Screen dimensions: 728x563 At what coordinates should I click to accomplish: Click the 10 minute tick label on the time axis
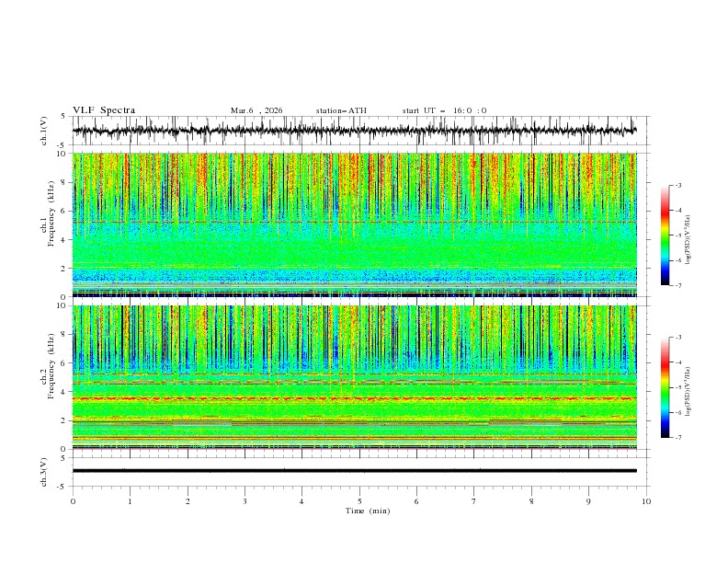click(x=646, y=501)
